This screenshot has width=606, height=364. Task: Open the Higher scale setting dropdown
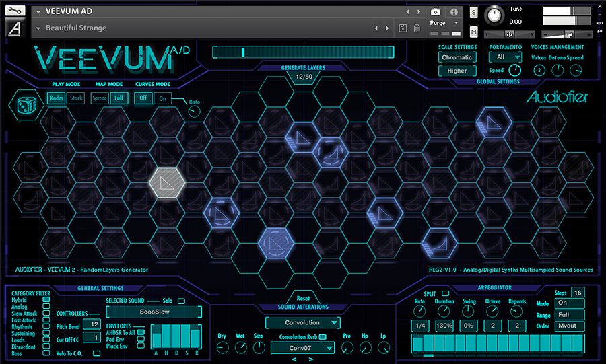click(x=457, y=71)
